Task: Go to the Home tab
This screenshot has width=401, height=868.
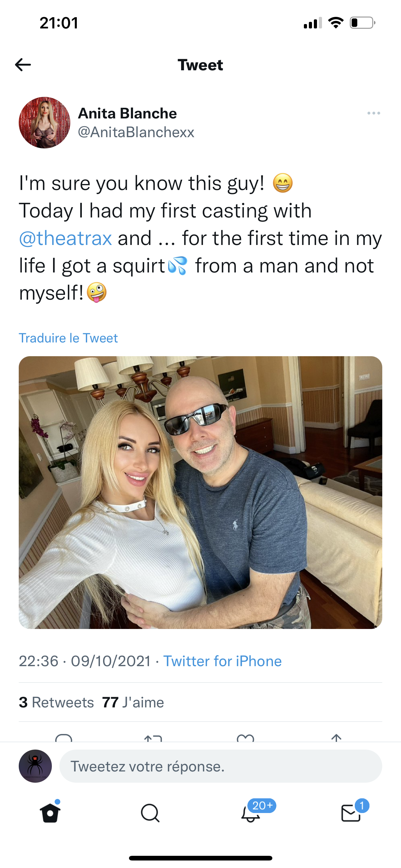Action: [x=50, y=813]
